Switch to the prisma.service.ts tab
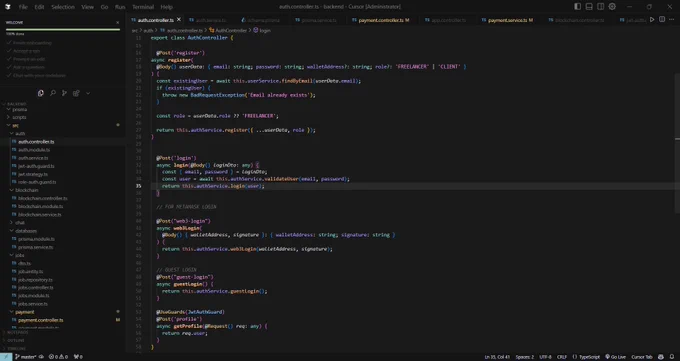 tap(318, 20)
